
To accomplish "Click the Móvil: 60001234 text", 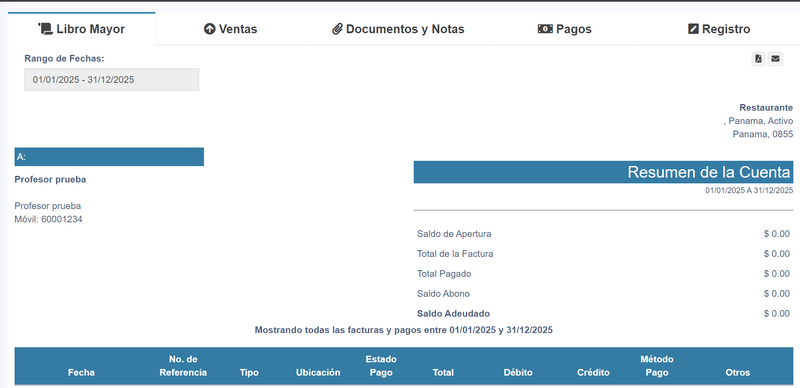I will [x=48, y=219].
